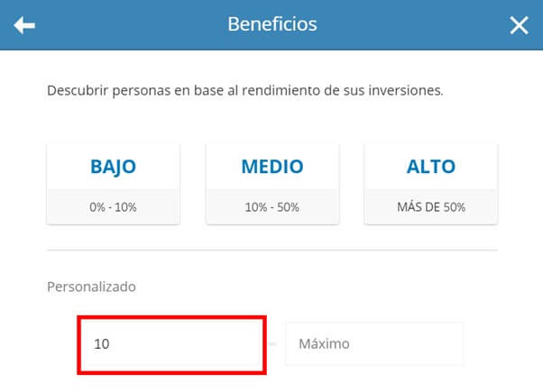Close the Beneficios panel with the X
Viewport: 543px width, 392px height.
coord(519,25)
